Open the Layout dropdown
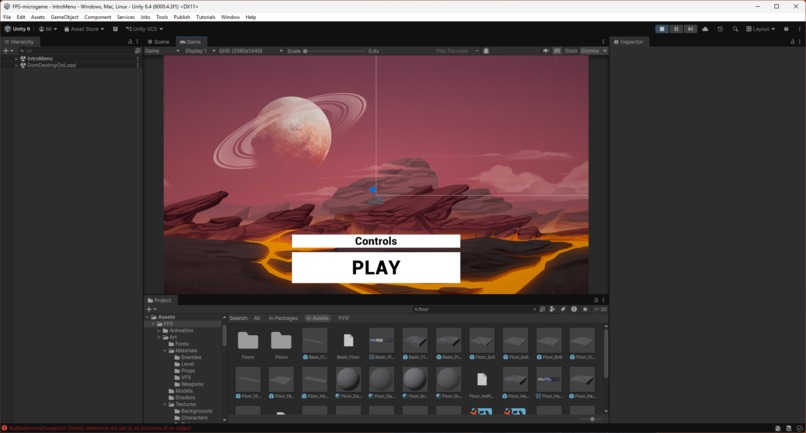Image resolution: width=806 pixels, height=433 pixels. [760, 29]
